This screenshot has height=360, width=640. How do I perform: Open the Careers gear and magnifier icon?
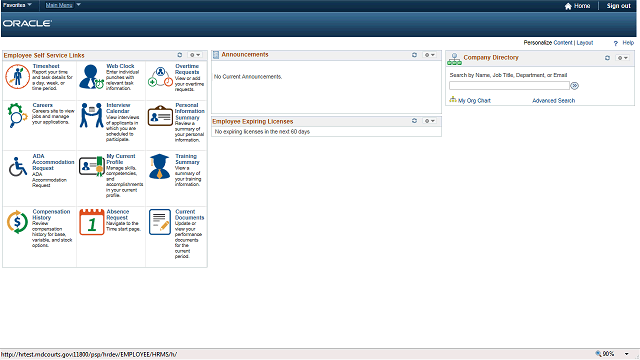[x=18, y=115]
